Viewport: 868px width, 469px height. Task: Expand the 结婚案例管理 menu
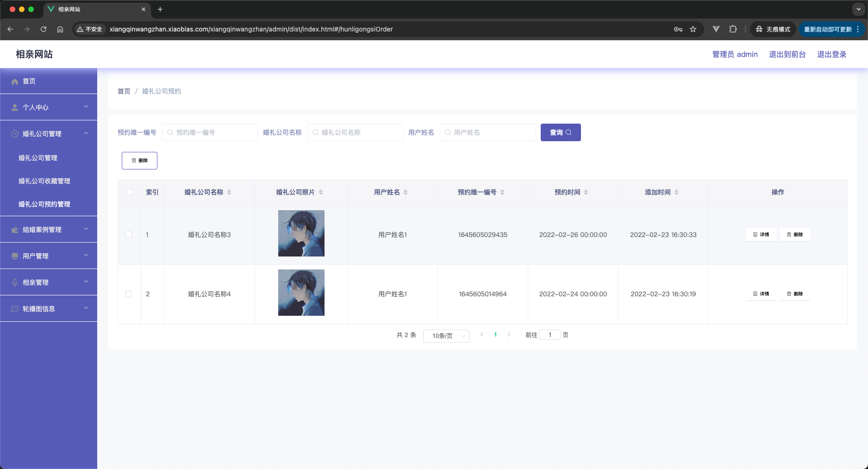86,229
